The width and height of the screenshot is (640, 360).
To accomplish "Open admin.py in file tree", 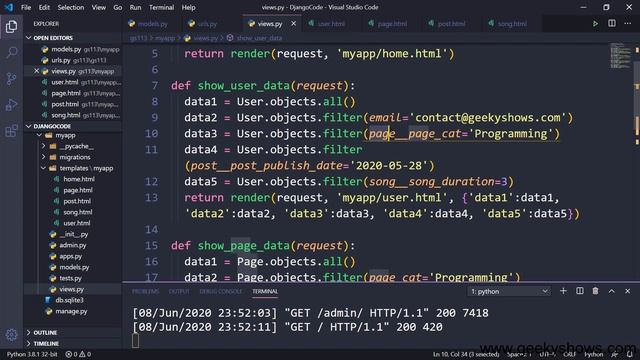I will point(73,245).
